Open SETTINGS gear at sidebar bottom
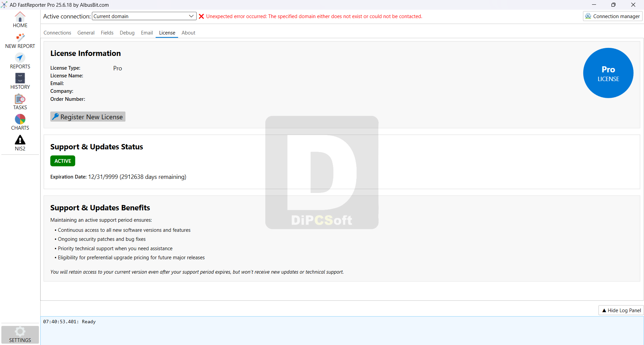The height and width of the screenshot is (345, 644). click(x=20, y=335)
